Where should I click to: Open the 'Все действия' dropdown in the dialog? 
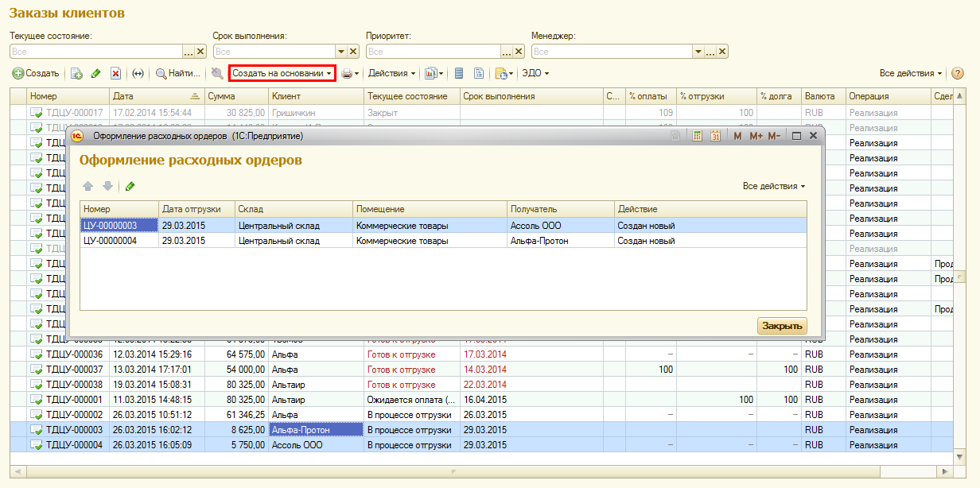point(773,186)
